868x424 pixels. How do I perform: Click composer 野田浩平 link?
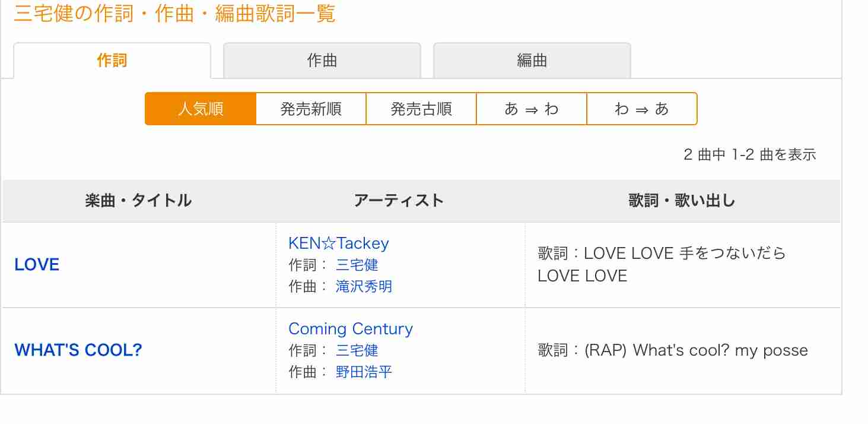coord(364,372)
